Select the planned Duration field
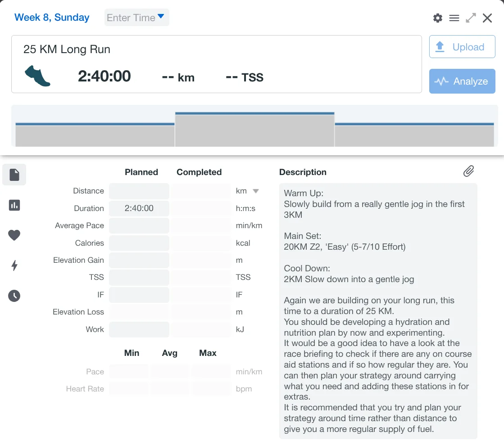Viewport: 504px width, 445px height. pos(139,208)
